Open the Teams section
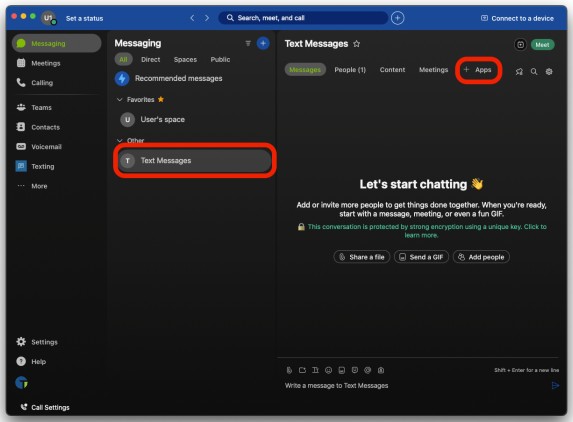 pyautogui.click(x=34, y=107)
